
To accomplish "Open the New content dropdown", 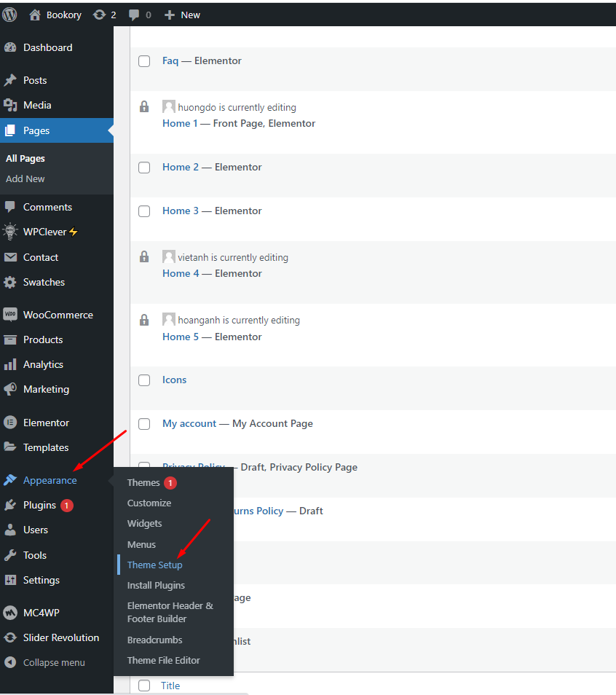I will (x=182, y=15).
